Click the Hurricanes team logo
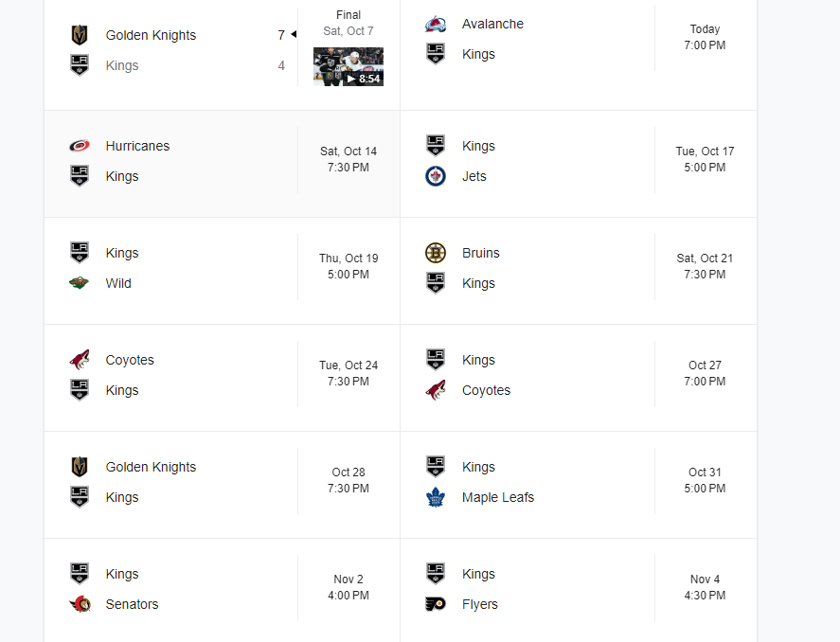This screenshot has height=642, width=840. [80, 146]
